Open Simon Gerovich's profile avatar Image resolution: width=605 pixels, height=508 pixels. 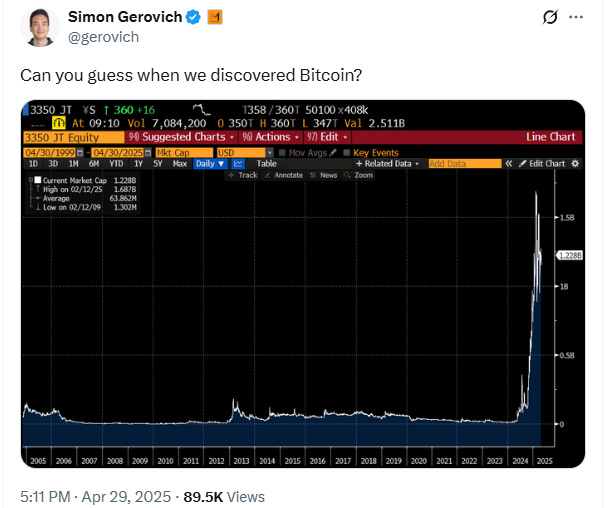point(40,27)
